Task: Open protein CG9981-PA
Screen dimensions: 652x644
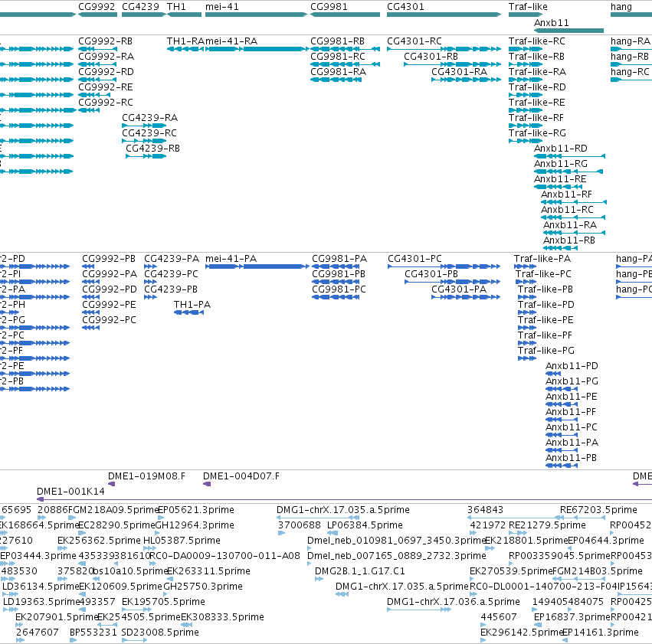Action: (x=339, y=258)
